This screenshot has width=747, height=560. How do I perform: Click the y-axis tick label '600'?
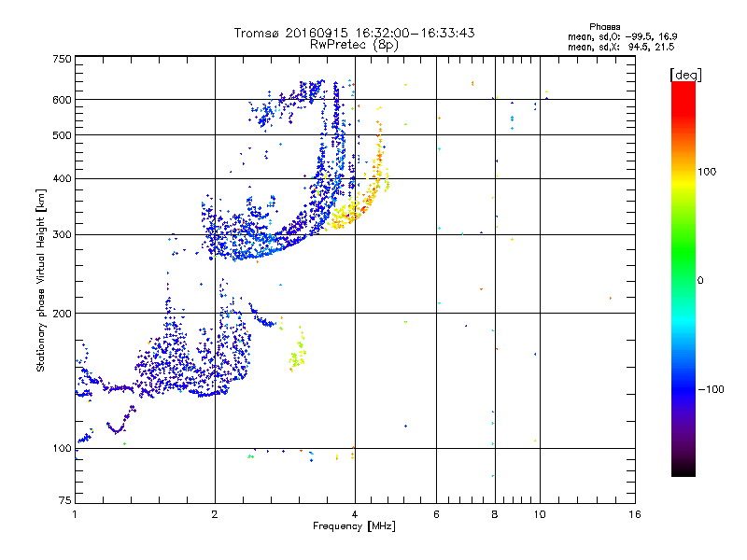[62, 100]
